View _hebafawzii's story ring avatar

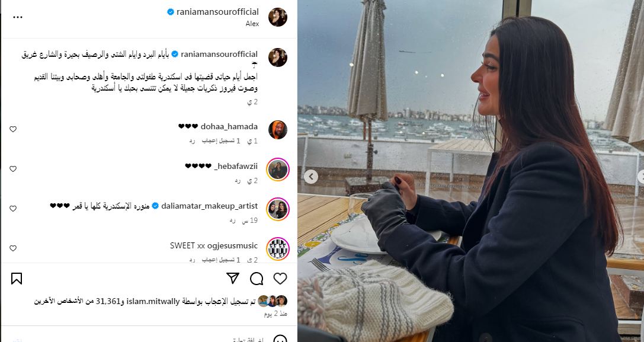278,170
